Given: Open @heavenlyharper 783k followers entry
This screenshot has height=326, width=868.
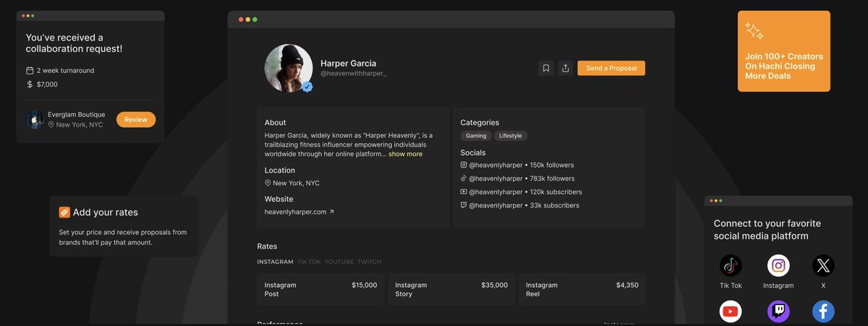Looking at the screenshot, I should point(517,179).
